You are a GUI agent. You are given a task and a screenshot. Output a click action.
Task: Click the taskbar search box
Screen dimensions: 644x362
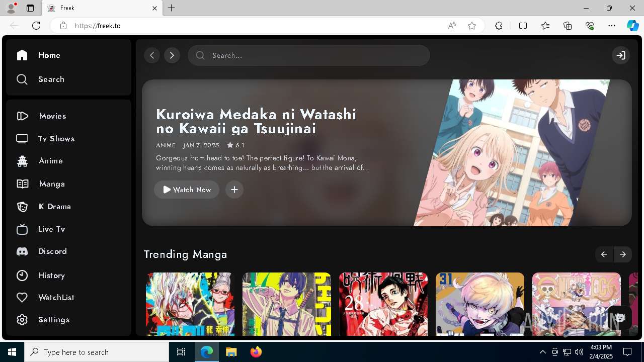(97, 352)
